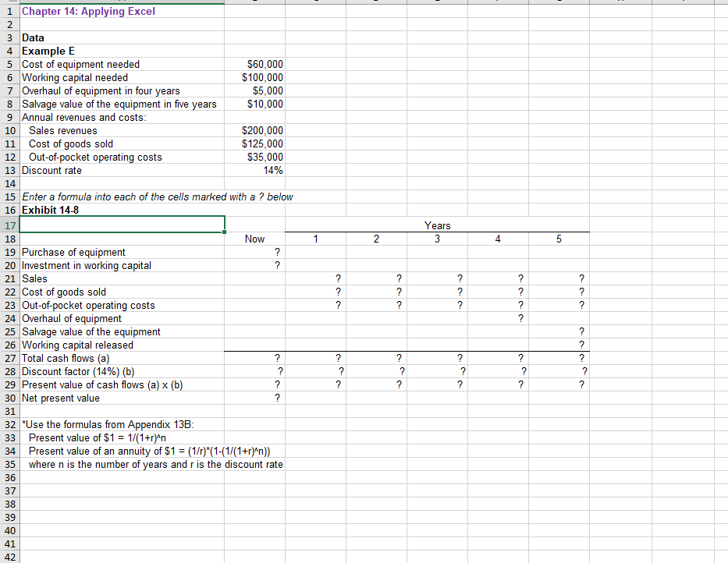Select the Investment in working capital '?' cell

[254, 265]
